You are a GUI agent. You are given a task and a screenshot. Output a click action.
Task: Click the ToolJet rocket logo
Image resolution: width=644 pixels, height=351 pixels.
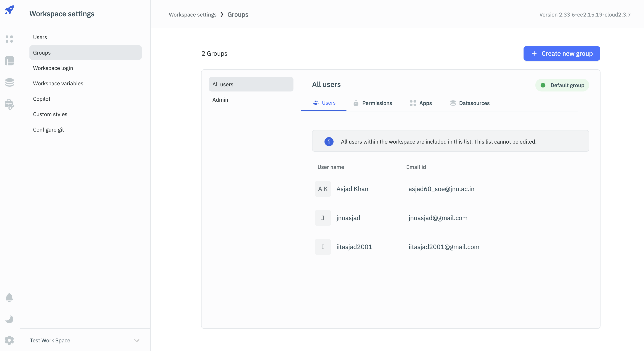9,10
